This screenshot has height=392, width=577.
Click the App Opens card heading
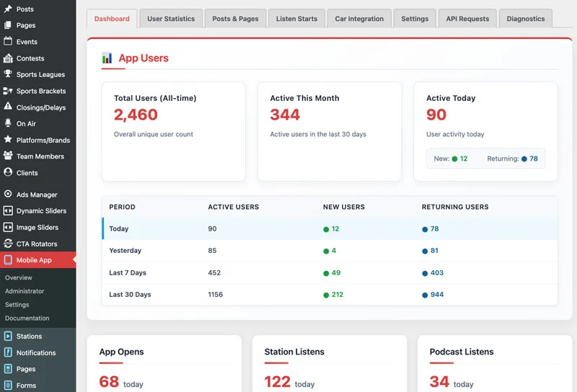(x=121, y=352)
